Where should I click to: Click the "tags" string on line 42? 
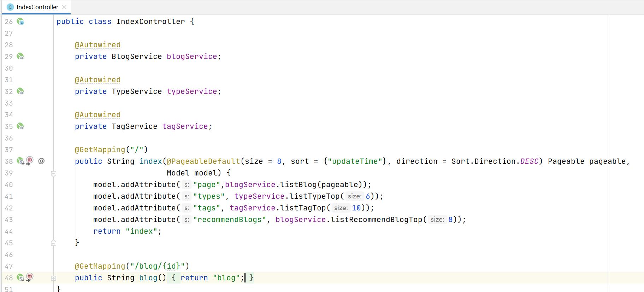click(x=207, y=208)
